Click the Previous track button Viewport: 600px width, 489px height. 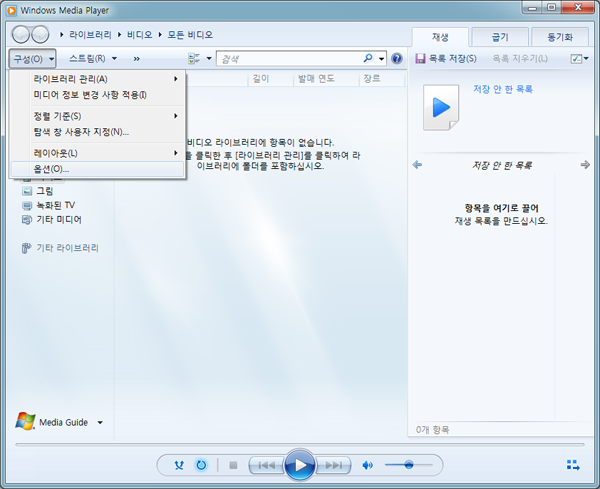267,465
